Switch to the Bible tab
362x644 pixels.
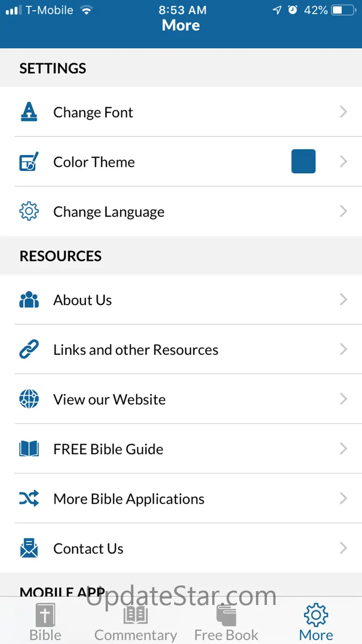click(45, 622)
